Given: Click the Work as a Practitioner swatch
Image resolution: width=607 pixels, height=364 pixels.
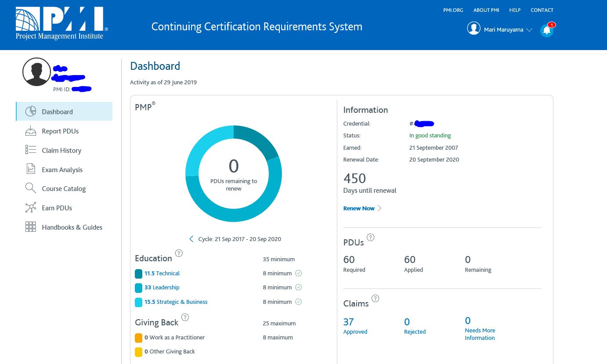Looking at the screenshot, I should coord(139,338).
